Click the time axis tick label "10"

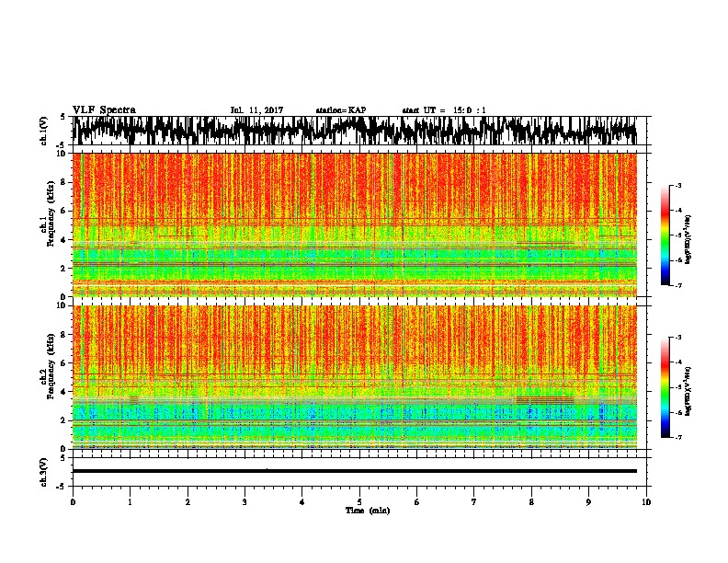click(x=646, y=502)
